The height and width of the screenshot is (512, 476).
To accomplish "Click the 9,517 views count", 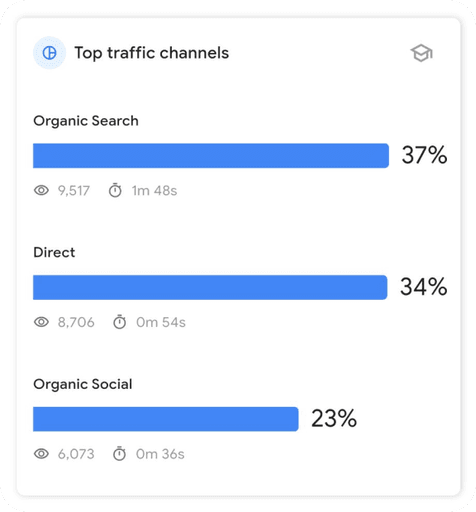I will click(x=74, y=191).
